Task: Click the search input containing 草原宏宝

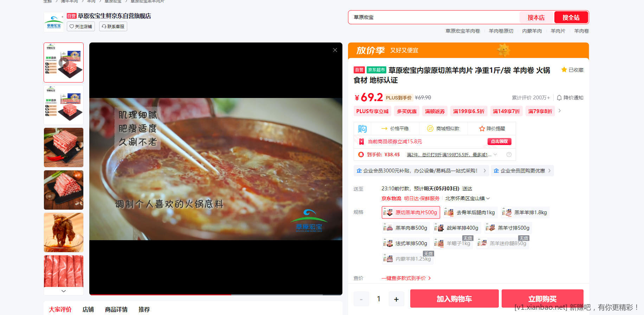Action: (x=434, y=17)
